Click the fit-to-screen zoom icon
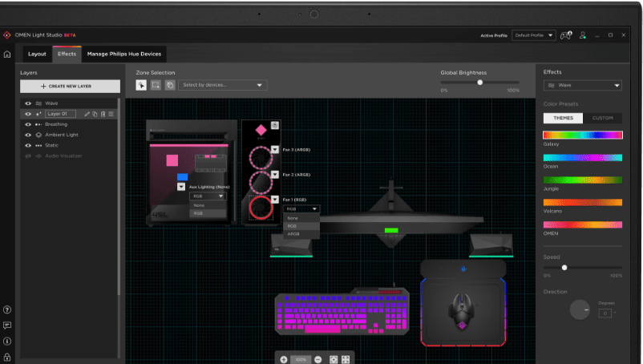 334,359
